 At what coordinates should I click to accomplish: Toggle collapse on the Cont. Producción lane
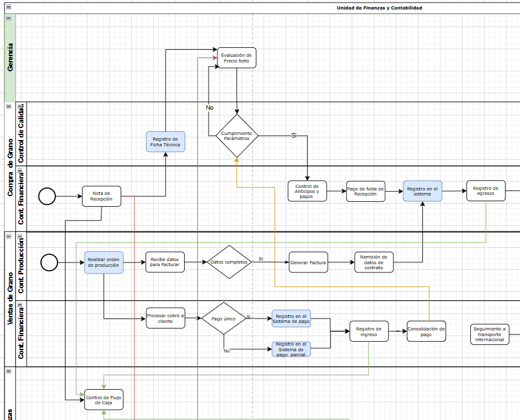(20, 235)
